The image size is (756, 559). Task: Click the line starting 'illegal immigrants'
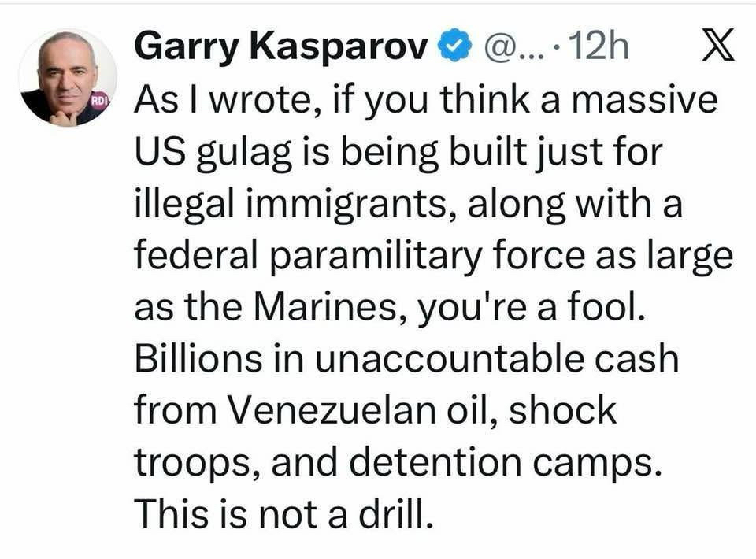coord(408,205)
